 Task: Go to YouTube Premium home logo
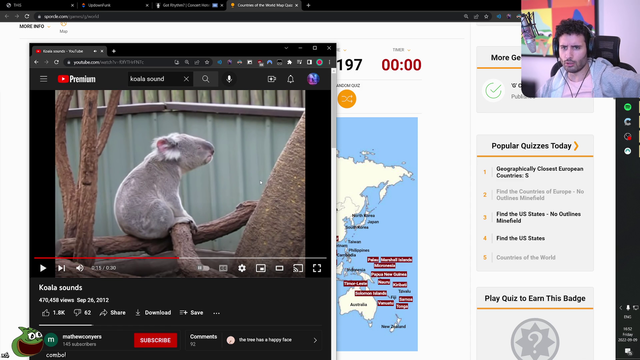click(77, 79)
